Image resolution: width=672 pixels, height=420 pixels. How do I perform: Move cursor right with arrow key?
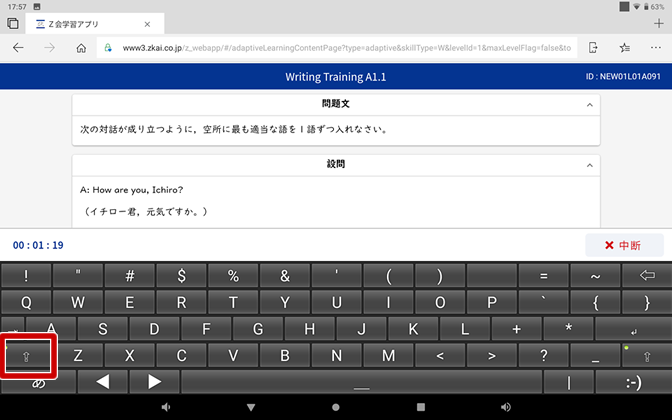pos(154,382)
